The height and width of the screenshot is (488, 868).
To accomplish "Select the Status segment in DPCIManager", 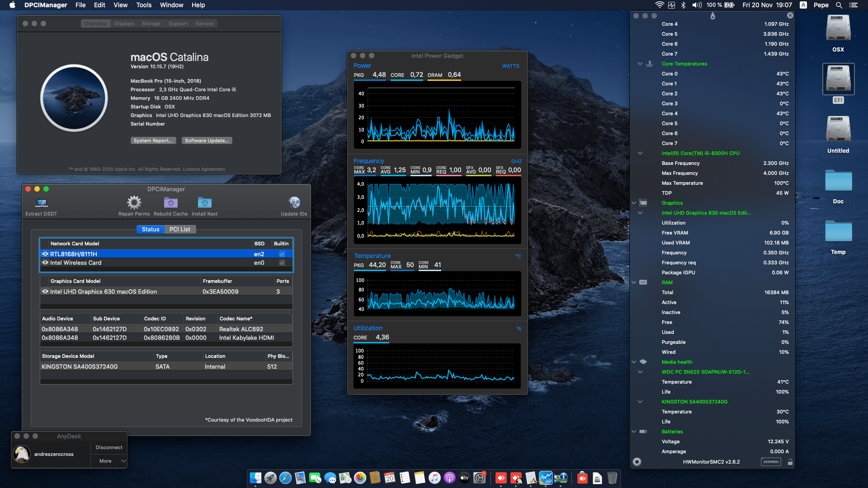I will [151, 229].
